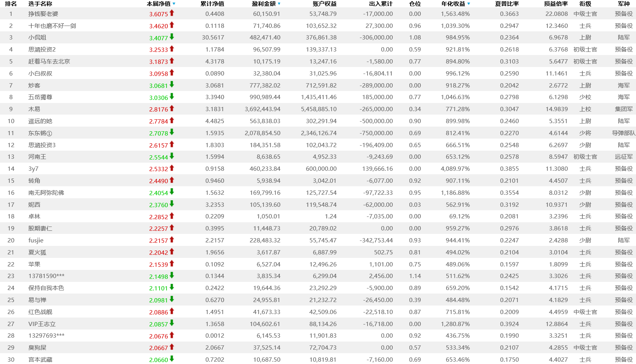Click red up arrow for 夏火狐

[x=172, y=251]
